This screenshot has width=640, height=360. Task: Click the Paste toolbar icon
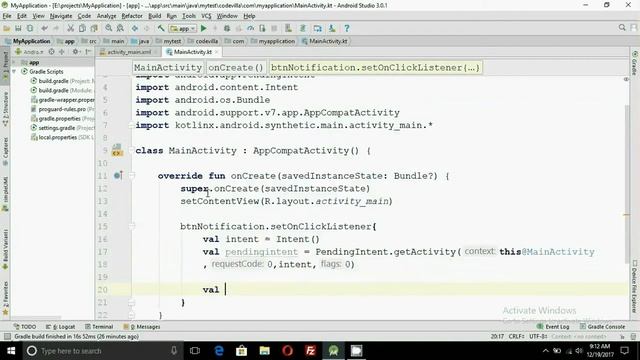[x=94, y=28]
